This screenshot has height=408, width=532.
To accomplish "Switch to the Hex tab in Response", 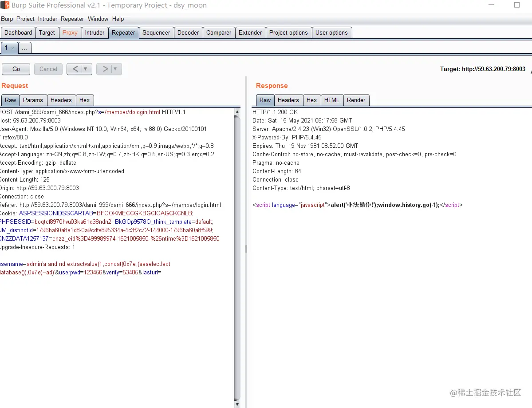I will (311, 100).
